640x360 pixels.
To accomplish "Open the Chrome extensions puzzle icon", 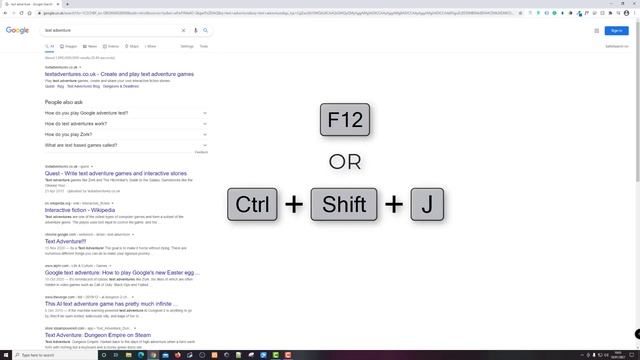I will tap(611, 13).
